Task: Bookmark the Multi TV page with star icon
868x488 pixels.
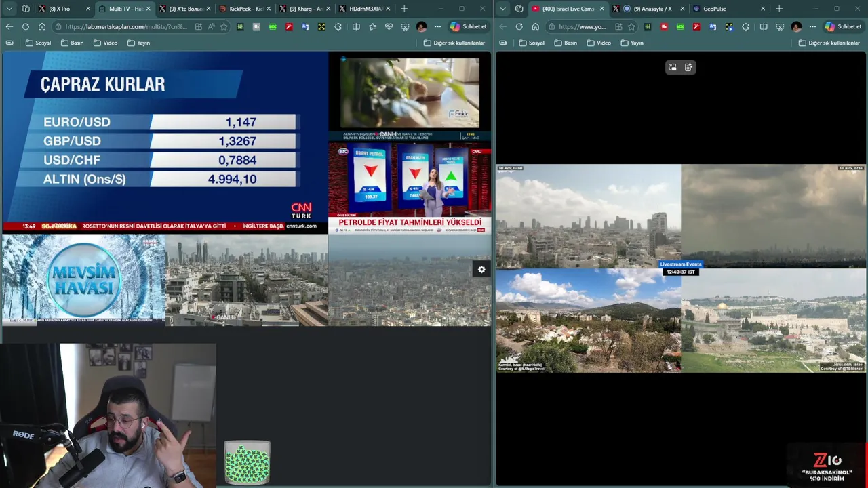Action: pyautogui.click(x=224, y=26)
